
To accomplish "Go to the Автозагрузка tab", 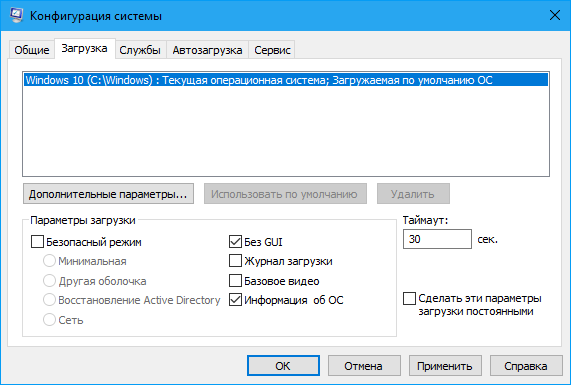I will tap(207, 50).
